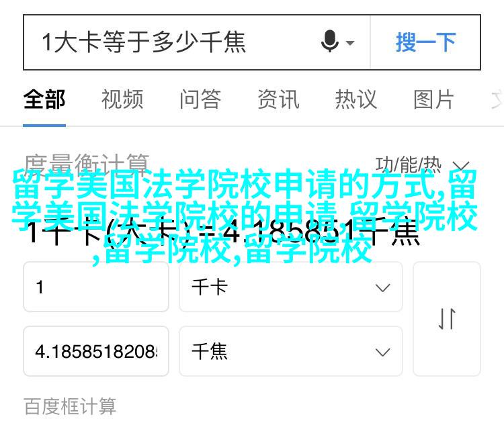The height and width of the screenshot is (425, 504).
Task: Open the 热议 tab
Action: click(355, 99)
